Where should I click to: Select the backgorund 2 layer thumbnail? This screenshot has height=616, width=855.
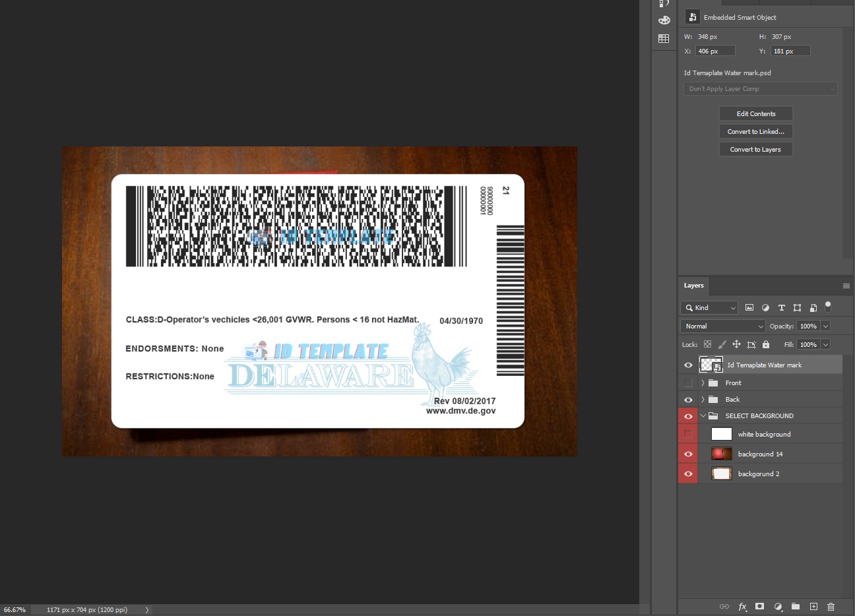coord(722,474)
